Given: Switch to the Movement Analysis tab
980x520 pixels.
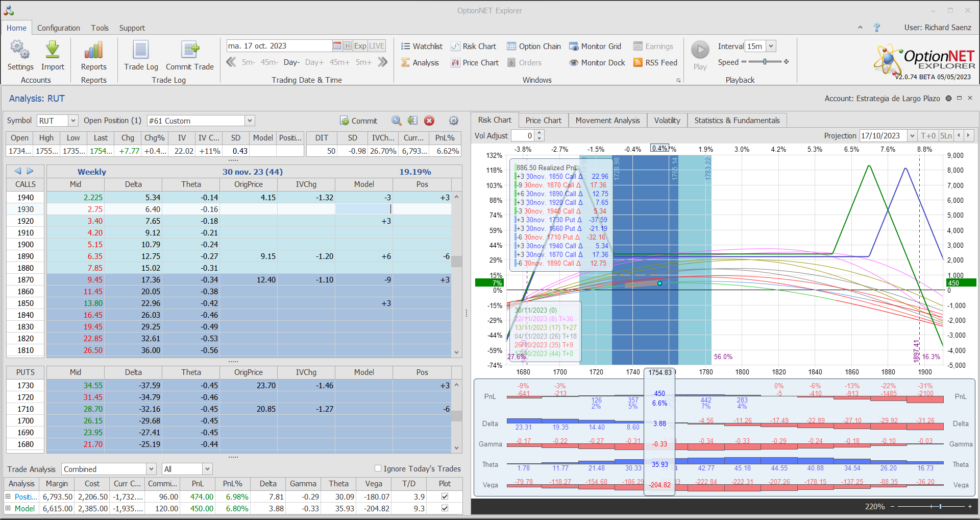Looking at the screenshot, I should tap(607, 121).
